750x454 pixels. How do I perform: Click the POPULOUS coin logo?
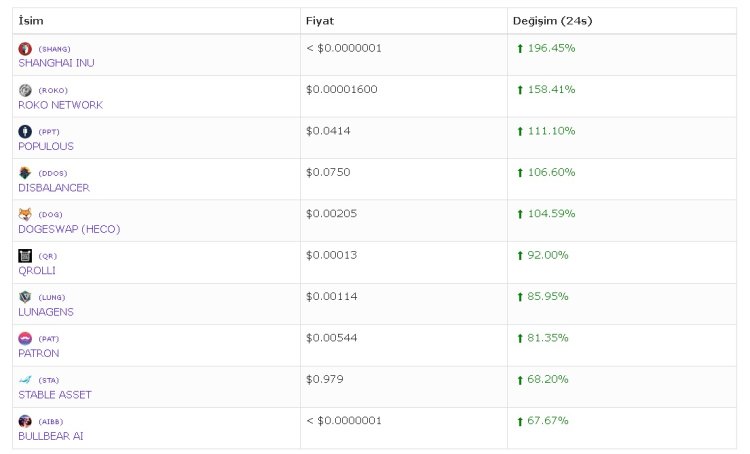pos(25,132)
